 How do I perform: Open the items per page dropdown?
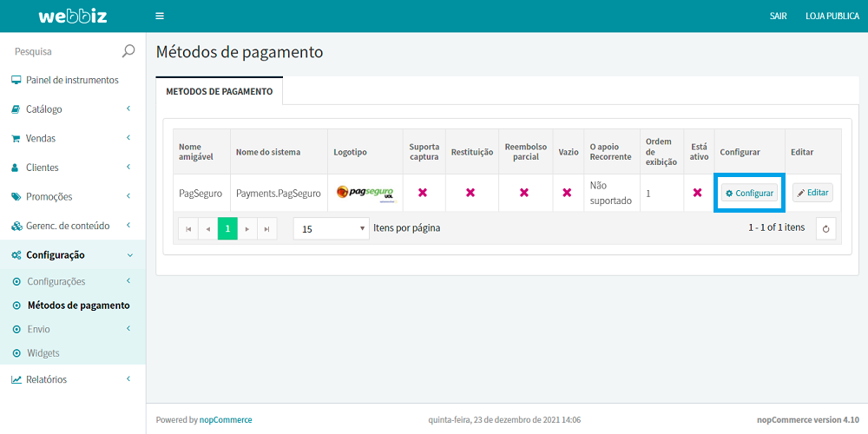tap(331, 229)
